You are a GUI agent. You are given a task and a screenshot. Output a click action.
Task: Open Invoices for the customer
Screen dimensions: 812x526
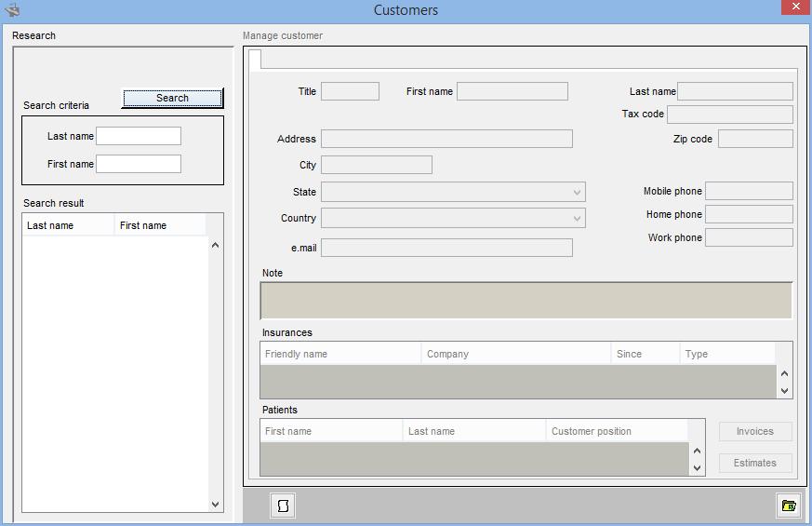point(754,431)
